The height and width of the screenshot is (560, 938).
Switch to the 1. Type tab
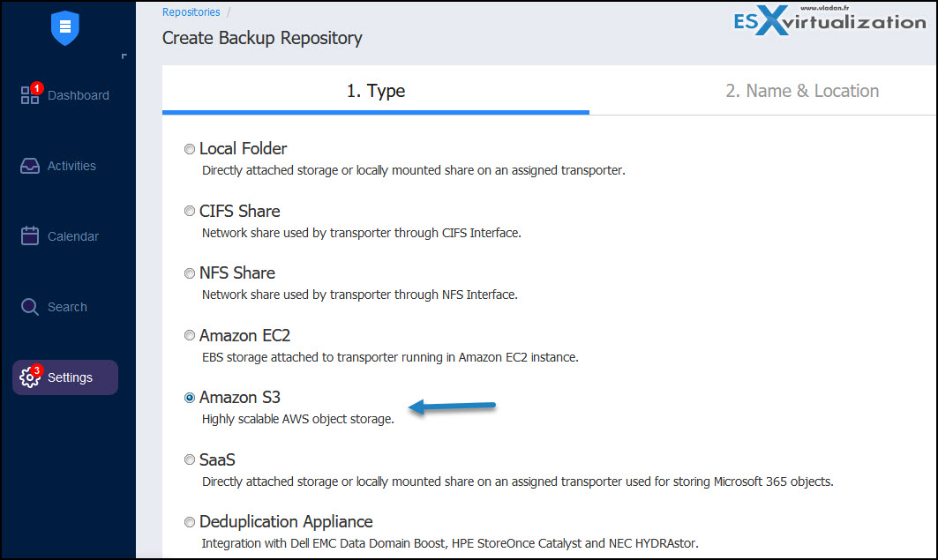click(375, 91)
